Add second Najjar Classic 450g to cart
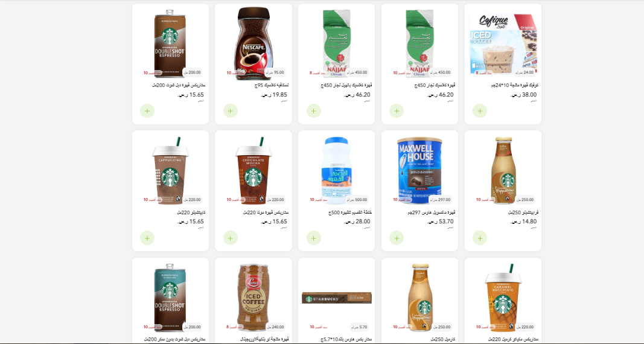 (397, 111)
